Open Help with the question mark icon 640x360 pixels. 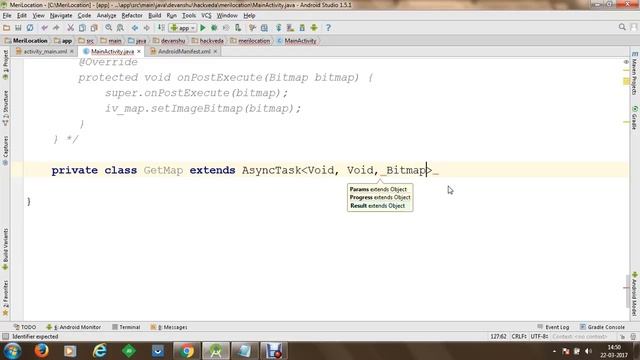coord(328,28)
